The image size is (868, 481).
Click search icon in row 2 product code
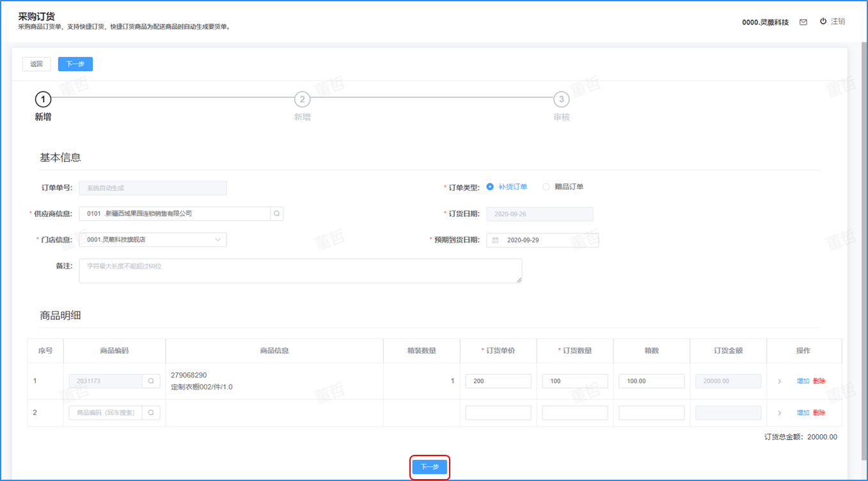click(151, 413)
